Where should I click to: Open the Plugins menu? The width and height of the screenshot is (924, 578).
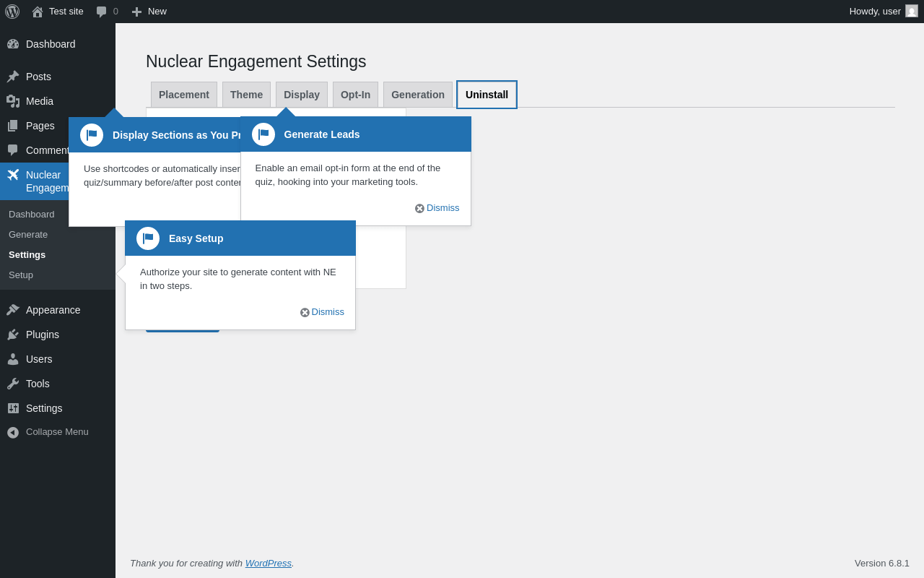[x=58, y=335]
